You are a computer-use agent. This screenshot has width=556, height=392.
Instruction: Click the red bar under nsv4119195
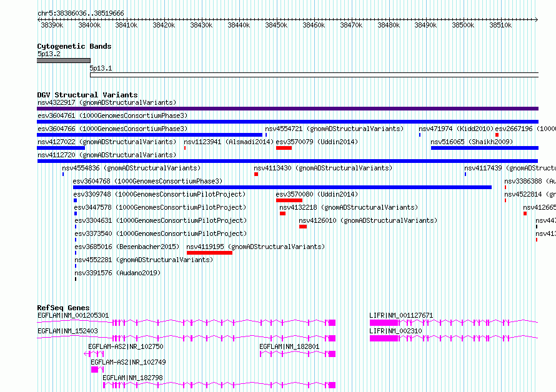[x=209, y=253]
